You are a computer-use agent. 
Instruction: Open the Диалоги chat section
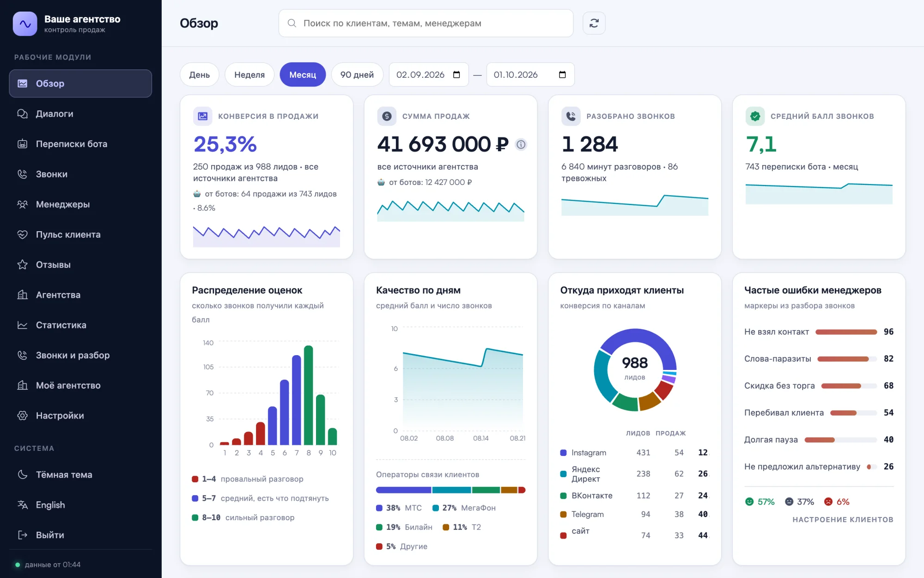tap(80, 114)
